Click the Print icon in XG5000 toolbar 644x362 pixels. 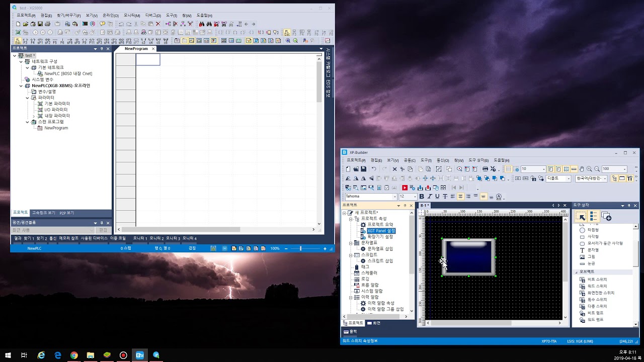47,24
